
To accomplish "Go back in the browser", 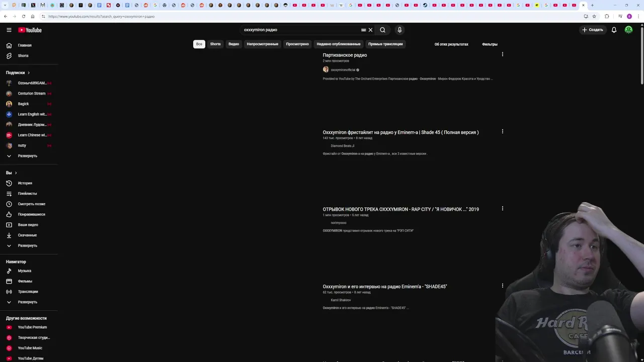I will pyautogui.click(x=5, y=16).
